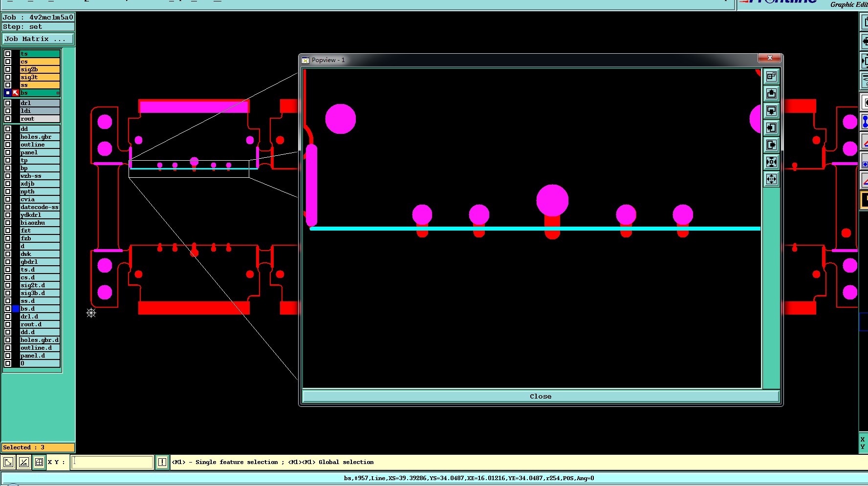
Task: Select the gbdrl layer name
Action: 40,262
